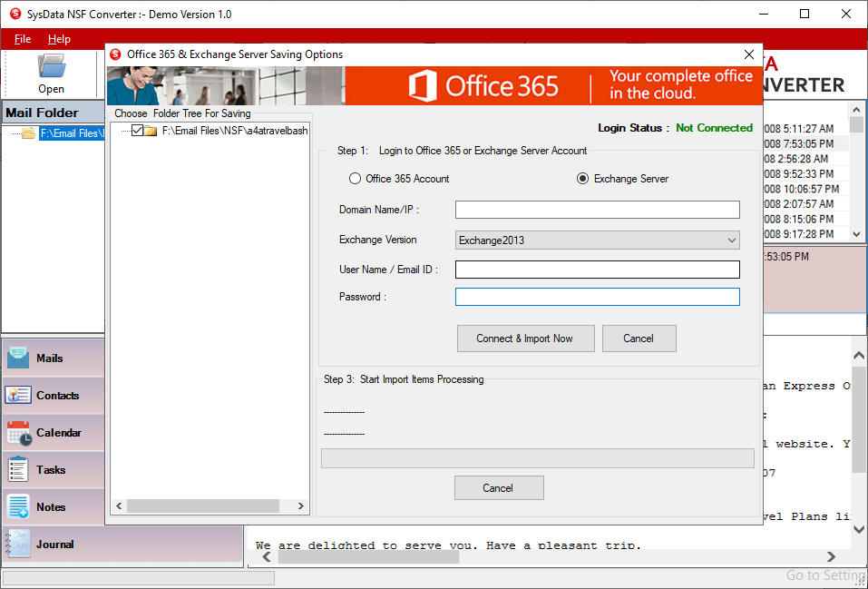Click the Not Connected login status text

[714, 128]
